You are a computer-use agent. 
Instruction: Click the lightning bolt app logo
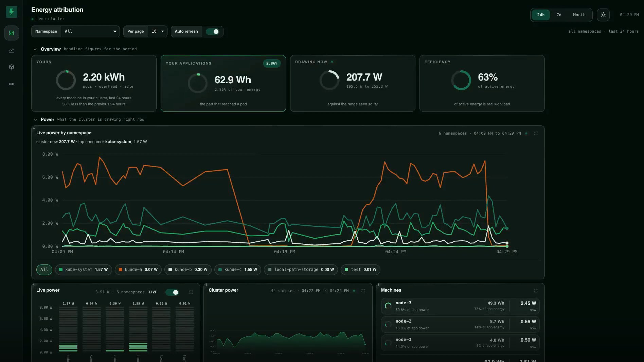pos(12,12)
